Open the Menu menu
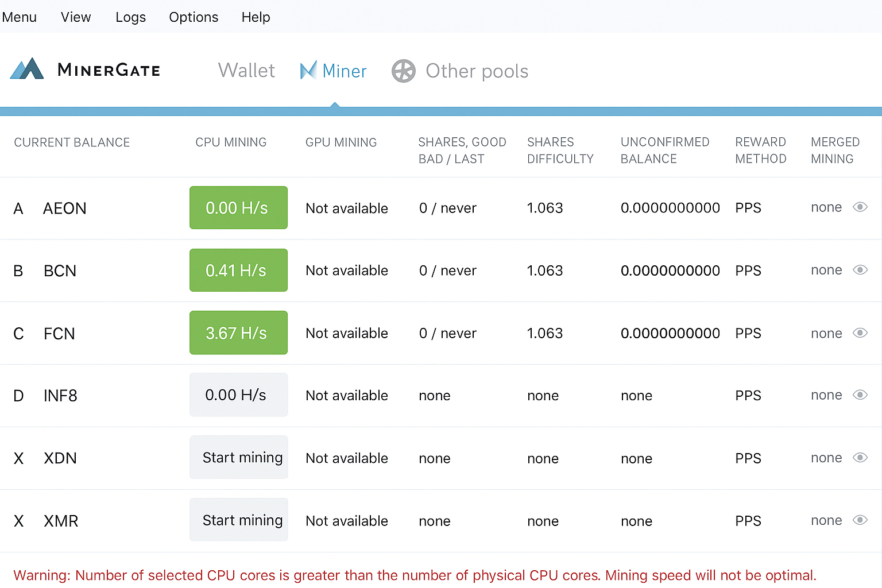 coord(20,17)
